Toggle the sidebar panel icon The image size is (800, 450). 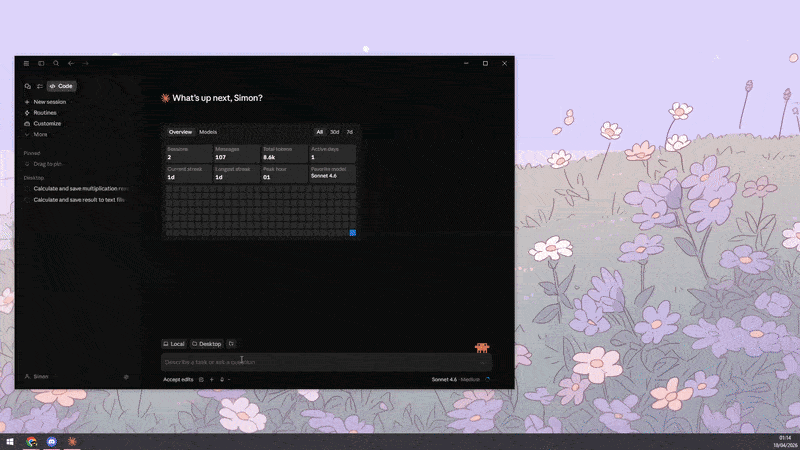pos(41,63)
